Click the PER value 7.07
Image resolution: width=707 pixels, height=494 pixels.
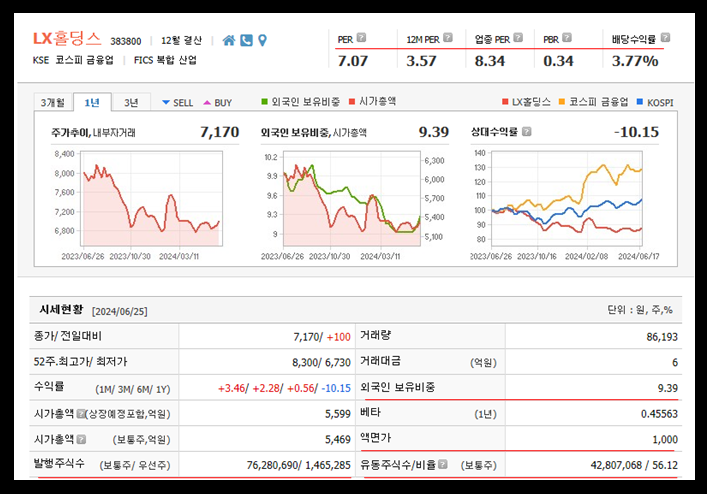tap(353, 61)
